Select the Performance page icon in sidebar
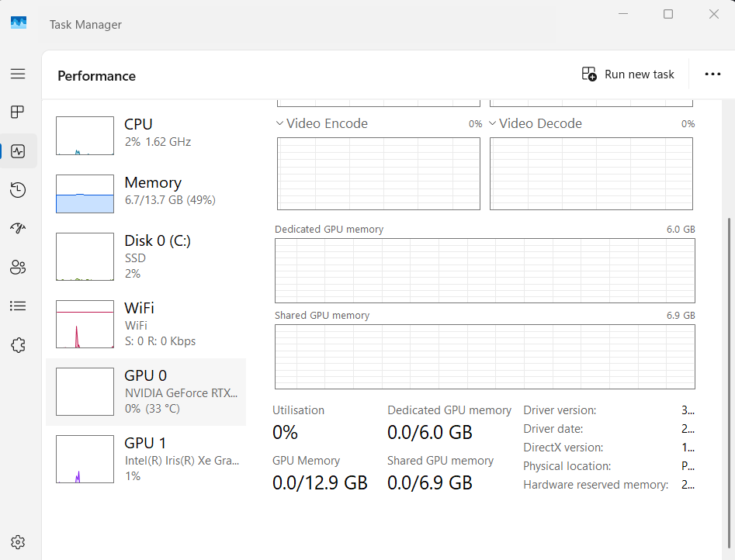This screenshot has height=560, width=735. pos(18,151)
